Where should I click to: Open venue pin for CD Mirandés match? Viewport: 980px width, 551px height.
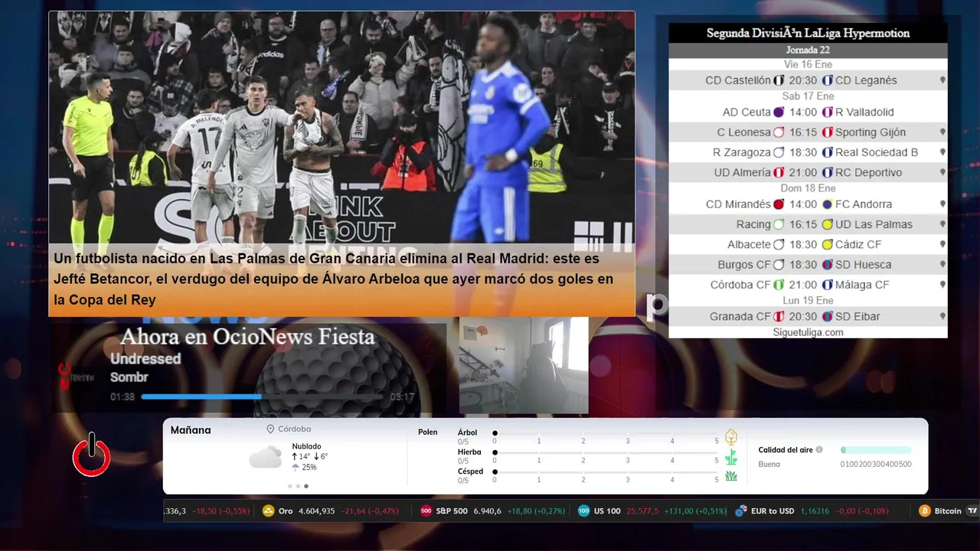pyautogui.click(x=942, y=204)
